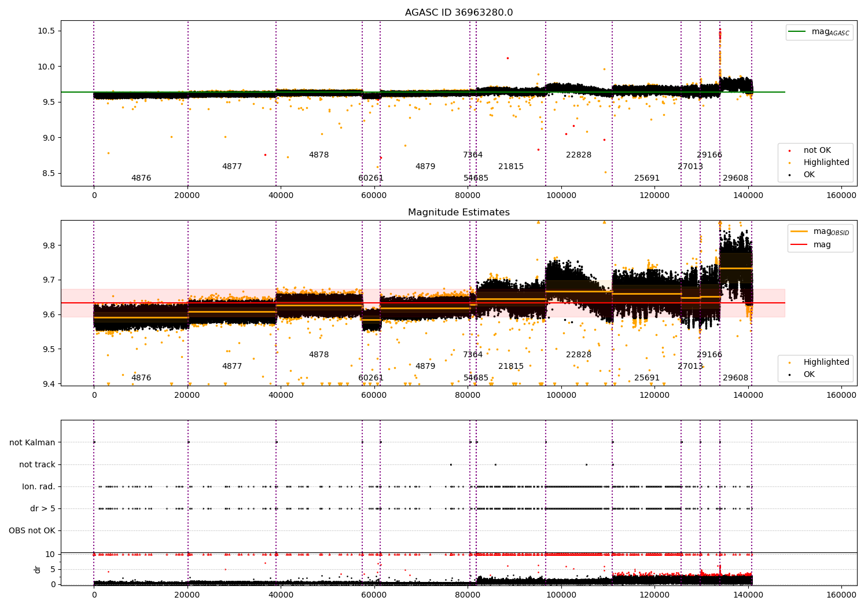This screenshot has height=608, width=868.
Task: Click obsid label 25691 in Magnitude Estimates plot
Action: [x=647, y=378]
